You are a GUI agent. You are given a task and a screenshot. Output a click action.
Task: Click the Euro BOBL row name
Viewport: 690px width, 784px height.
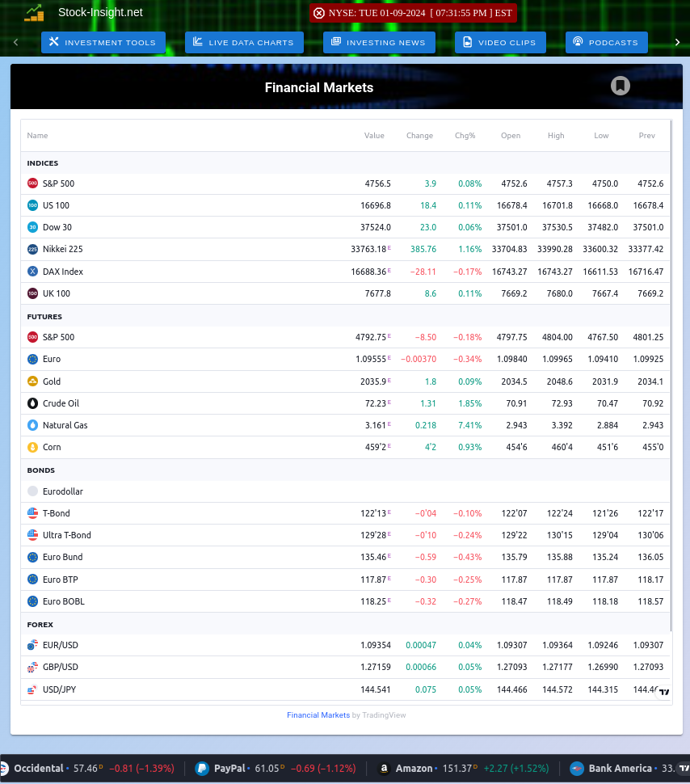(x=64, y=601)
